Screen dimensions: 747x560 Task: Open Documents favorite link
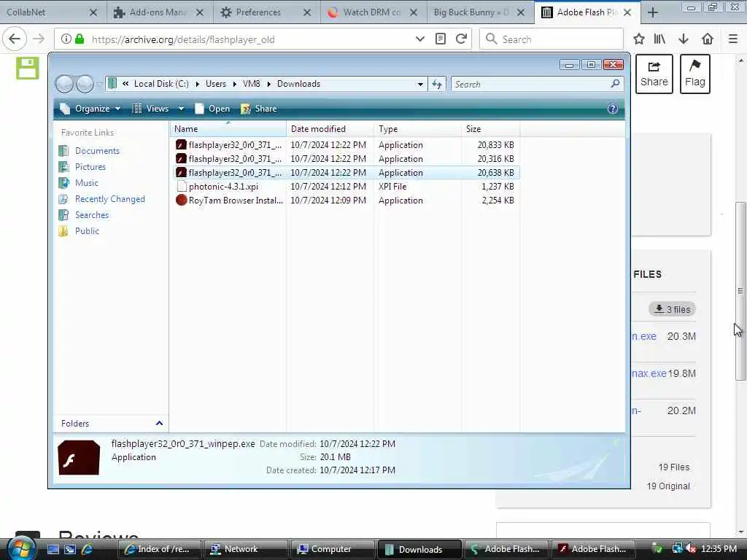coord(97,151)
